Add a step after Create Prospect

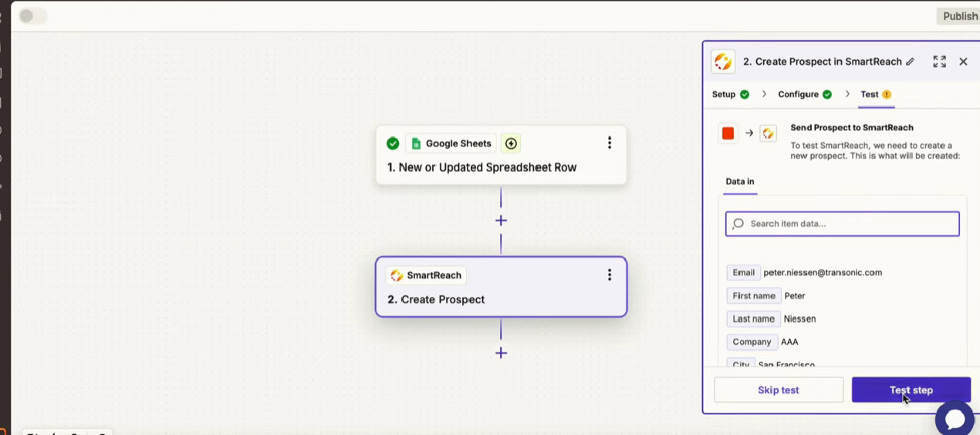(x=501, y=352)
